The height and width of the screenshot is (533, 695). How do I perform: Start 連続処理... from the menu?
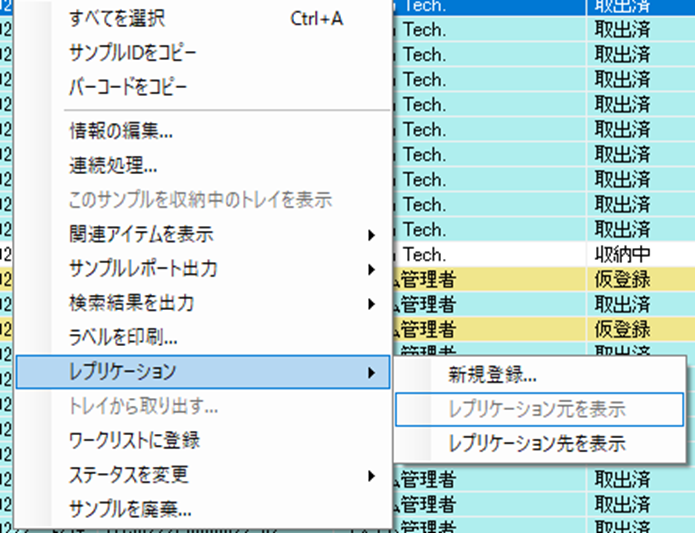click(x=112, y=165)
